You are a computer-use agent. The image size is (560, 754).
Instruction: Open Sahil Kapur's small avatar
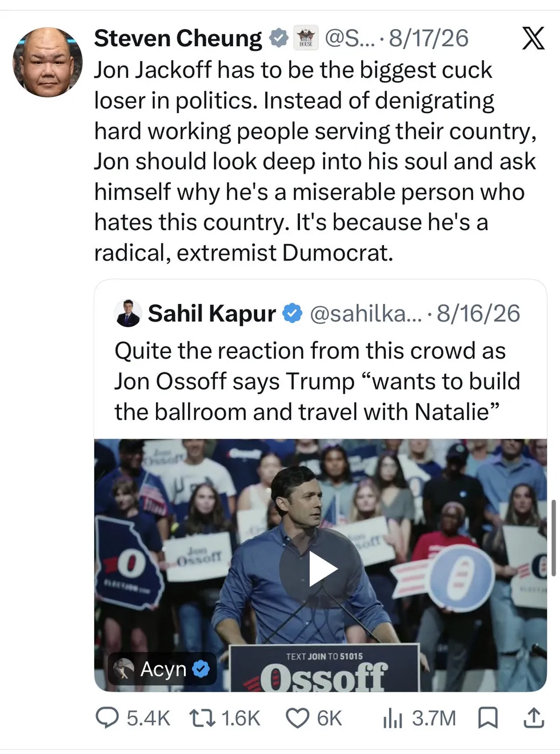coord(128,314)
